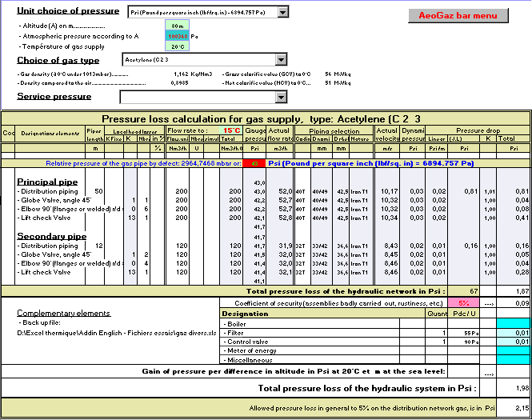Click the Principal pipe heading
The width and height of the screenshot is (532, 420).
pyautogui.click(x=47, y=182)
